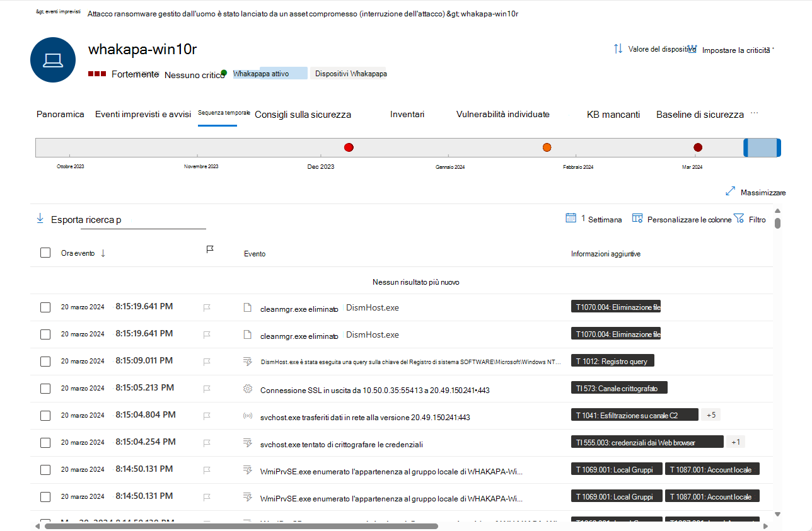Click the Massimizzare expand arrows icon
The height and width of the screenshot is (531, 812).
pyautogui.click(x=731, y=191)
